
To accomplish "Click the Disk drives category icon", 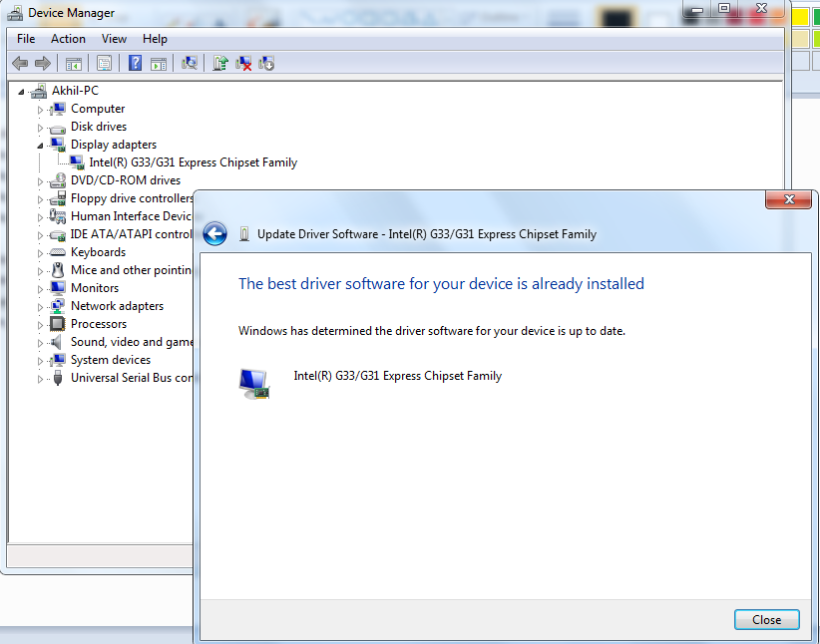I will 57,128.
